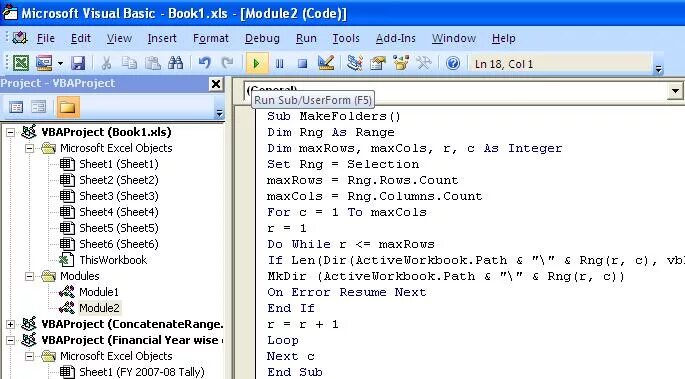The height and width of the screenshot is (379, 685).
Task: Click the Reset stop button
Action: [x=302, y=64]
